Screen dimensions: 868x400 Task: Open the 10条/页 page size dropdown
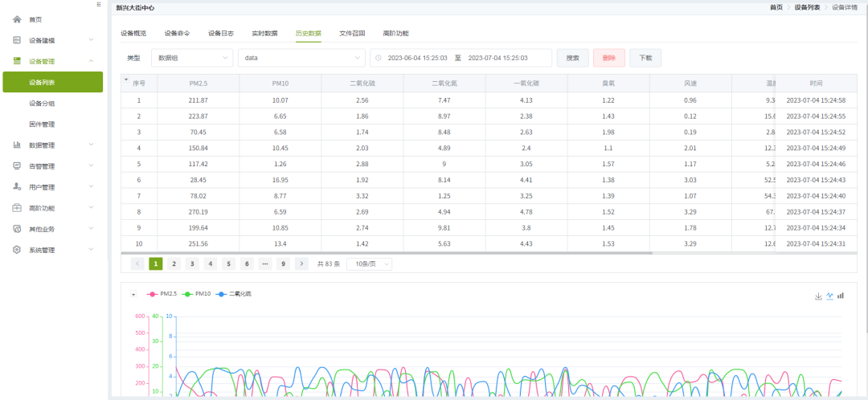(369, 263)
